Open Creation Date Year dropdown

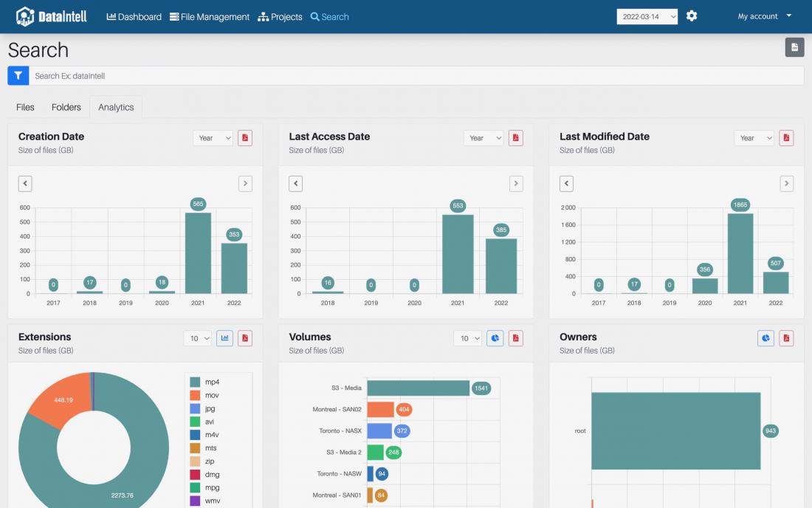[x=213, y=138]
